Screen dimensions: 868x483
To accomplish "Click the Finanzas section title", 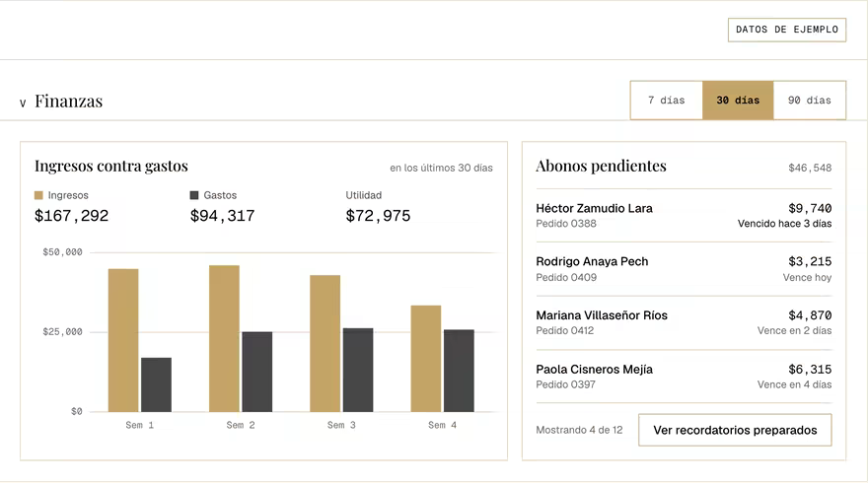I will pyautogui.click(x=69, y=102).
